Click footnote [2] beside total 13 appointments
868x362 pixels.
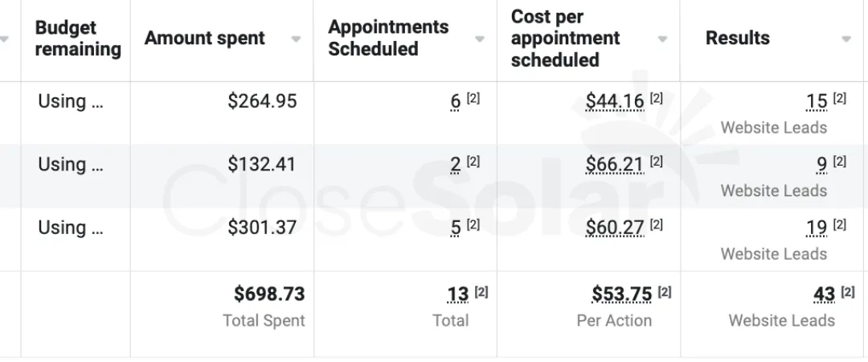[x=481, y=291]
